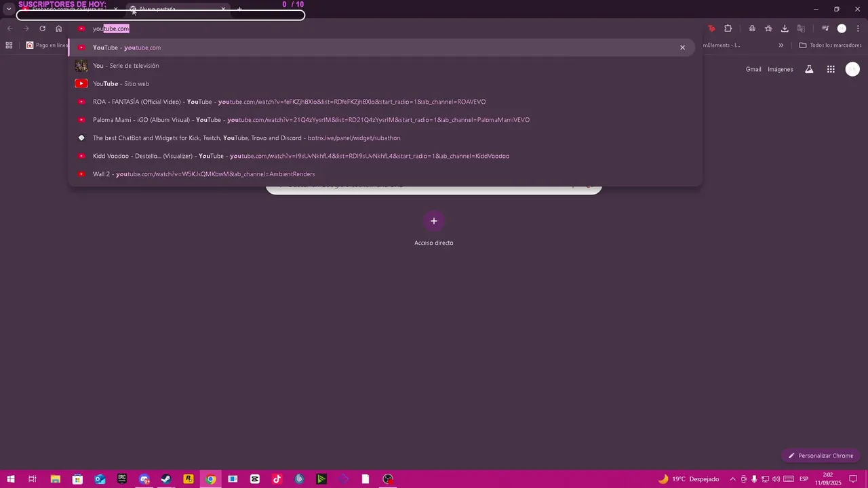Open the Windows Start menu

click(x=11, y=479)
